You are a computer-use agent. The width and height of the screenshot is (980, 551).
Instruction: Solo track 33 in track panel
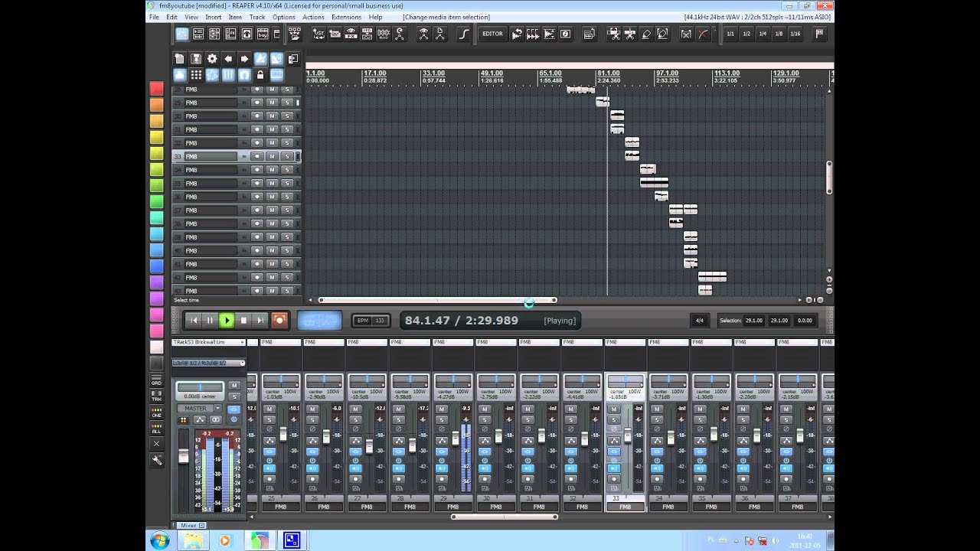(x=286, y=156)
